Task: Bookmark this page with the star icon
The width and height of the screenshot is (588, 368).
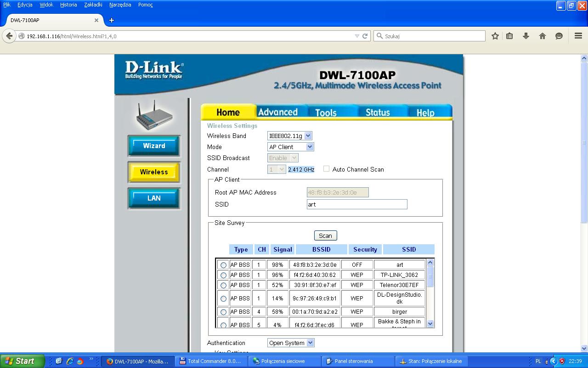Action: coord(495,36)
